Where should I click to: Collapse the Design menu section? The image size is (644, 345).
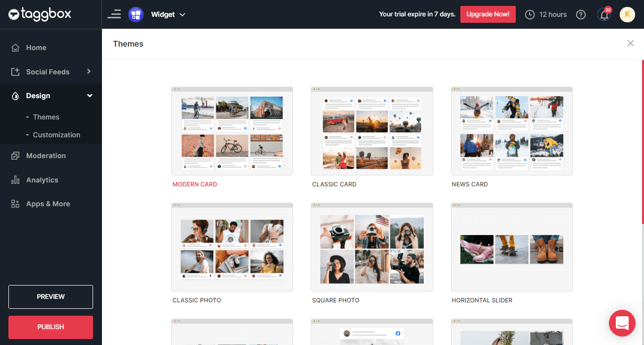pyautogui.click(x=90, y=96)
